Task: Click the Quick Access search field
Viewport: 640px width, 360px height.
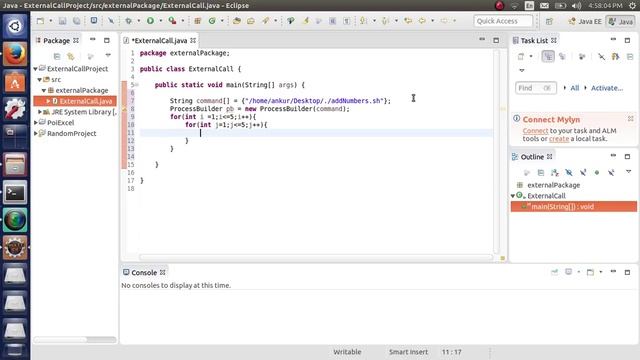Action: click(503, 21)
